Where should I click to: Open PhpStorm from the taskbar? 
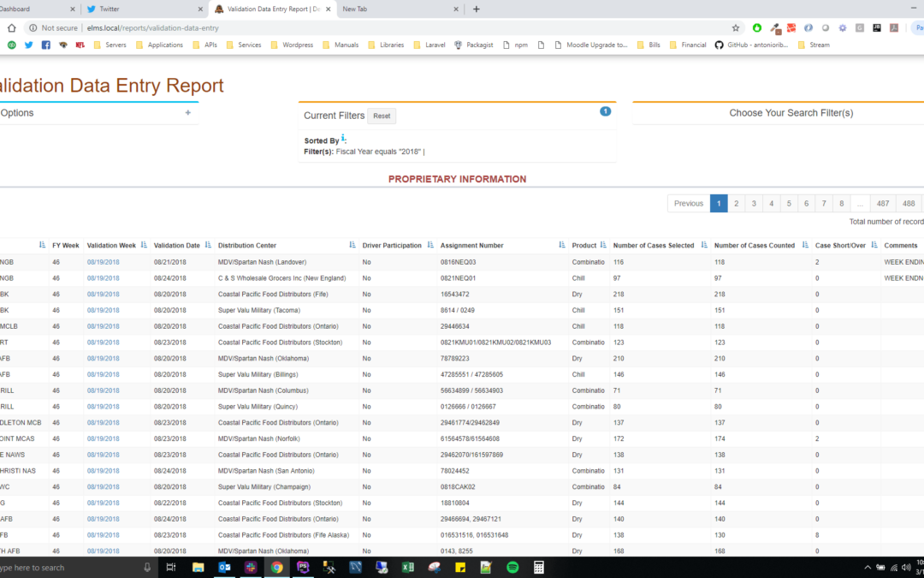pyautogui.click(x=303, y=568)
